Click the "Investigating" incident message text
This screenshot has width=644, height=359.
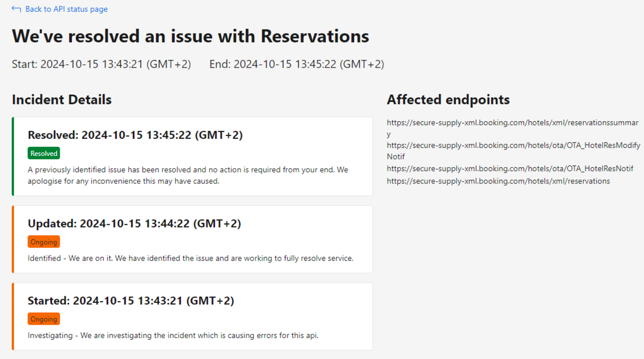(173, 336)
